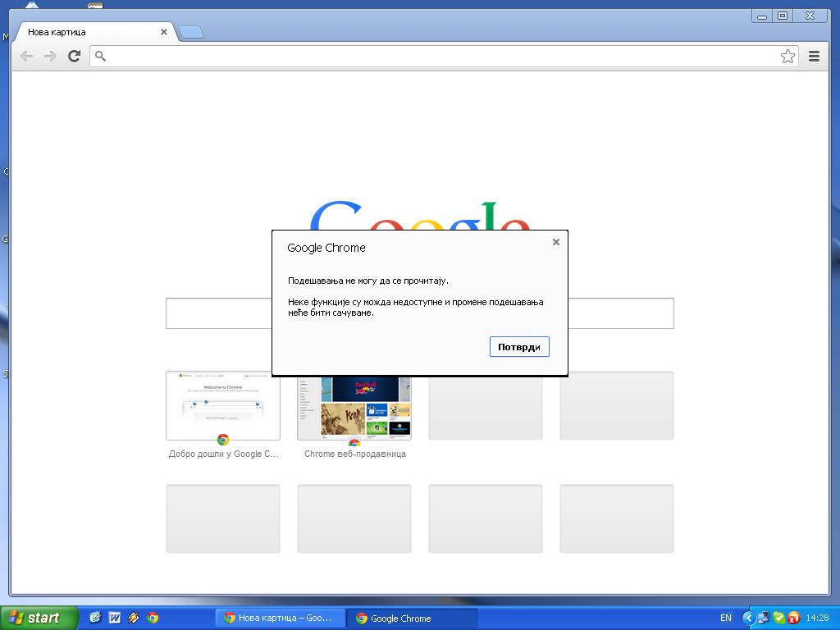Close the Google Chrome dialog with X
This screenshot has height=630, width=840.
(x=556, y=242)
